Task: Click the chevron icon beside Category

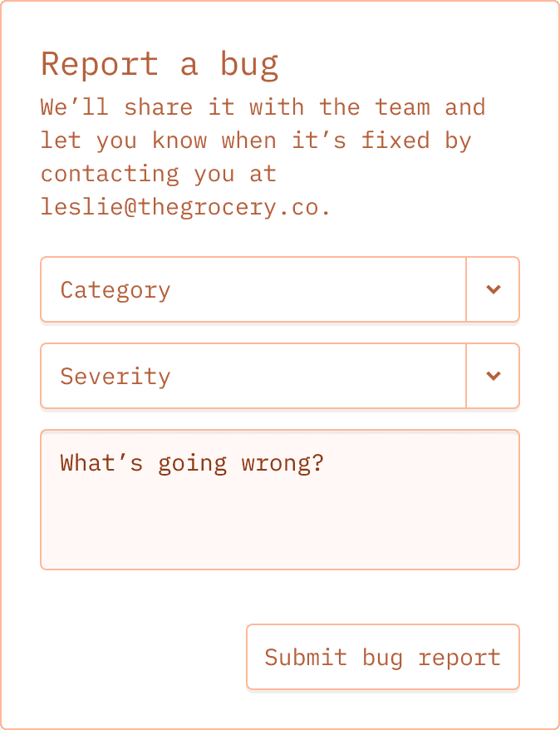Action: coord(493,289)
